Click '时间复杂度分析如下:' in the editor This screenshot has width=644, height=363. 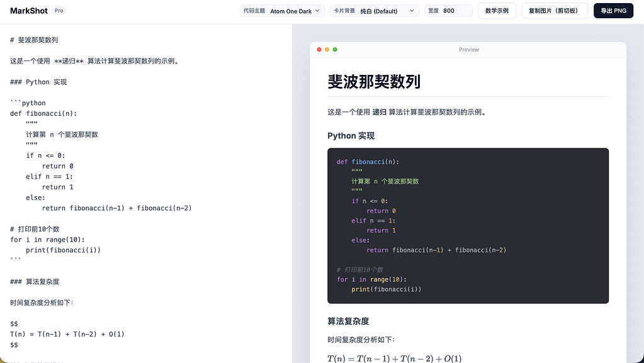click(42, 302)
